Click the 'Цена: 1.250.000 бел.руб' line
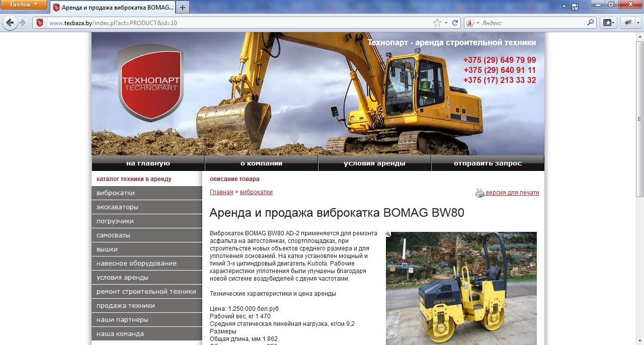Image resolution: width=644 pixels, height=345 pixels. pyautogui.click(x=244, y=308)
